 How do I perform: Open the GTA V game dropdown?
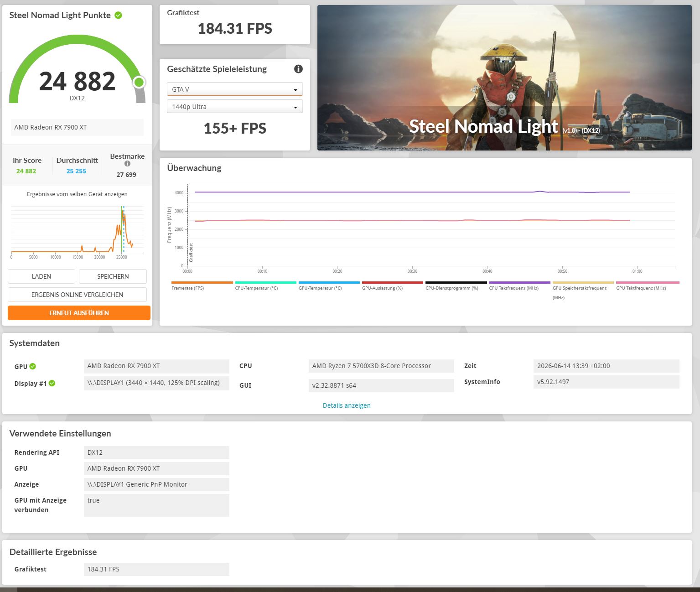[x=234, y=89]
